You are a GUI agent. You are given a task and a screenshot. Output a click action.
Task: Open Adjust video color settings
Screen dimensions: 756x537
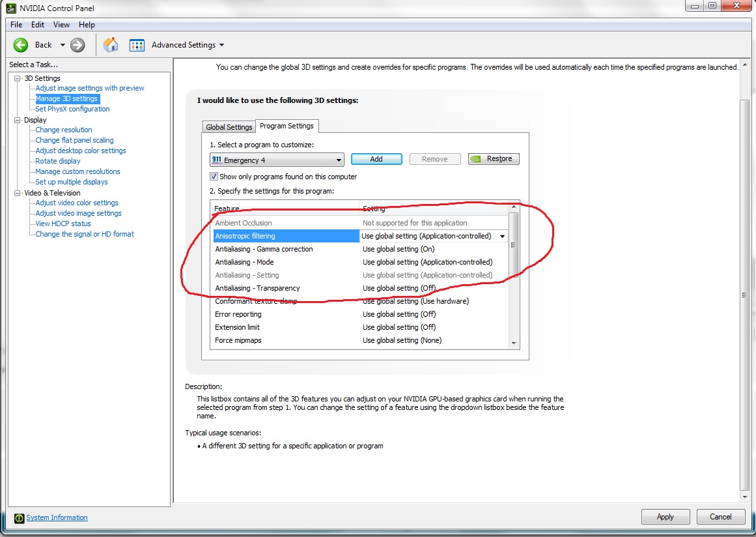click(x=77, y=203)
